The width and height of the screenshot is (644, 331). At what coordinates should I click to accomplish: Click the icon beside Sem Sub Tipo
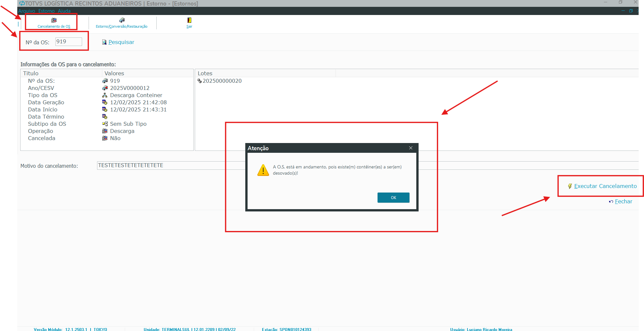click(105, 124)
